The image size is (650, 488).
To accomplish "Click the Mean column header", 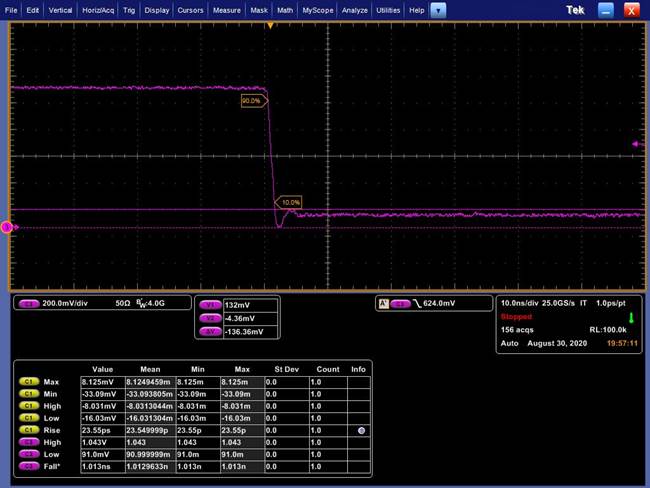I will coord(150,369).
